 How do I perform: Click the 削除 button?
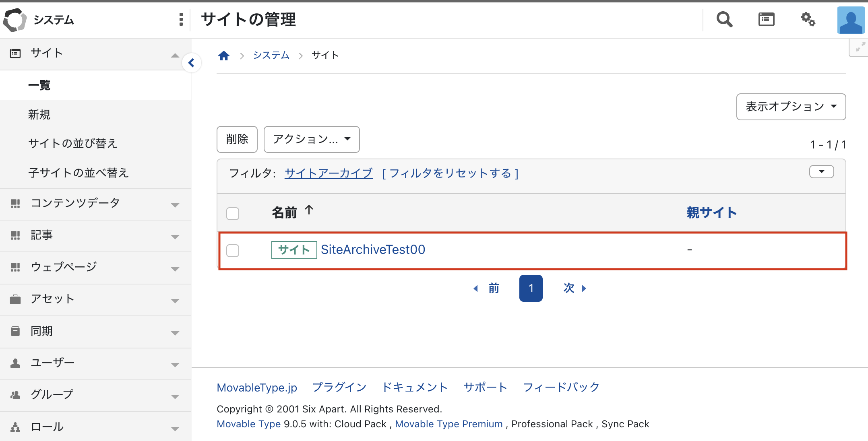237,139
